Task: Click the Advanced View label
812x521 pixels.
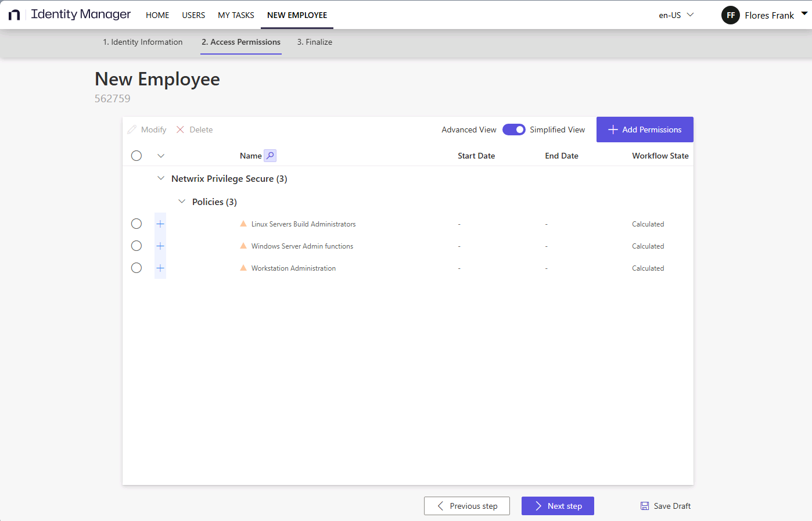Action: coord(469,130)
